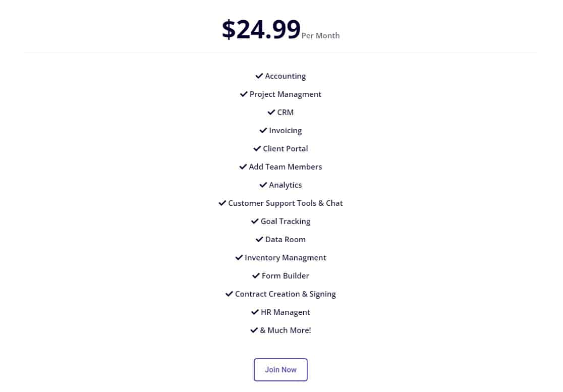Click the checkmark beside Inventory Managment
563x392 pixels.
239,257
